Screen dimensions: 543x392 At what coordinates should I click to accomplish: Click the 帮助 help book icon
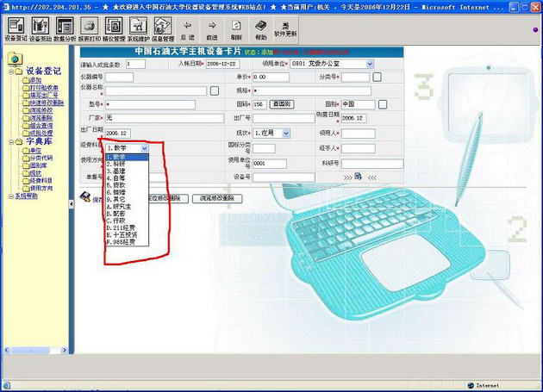point(260,28)
